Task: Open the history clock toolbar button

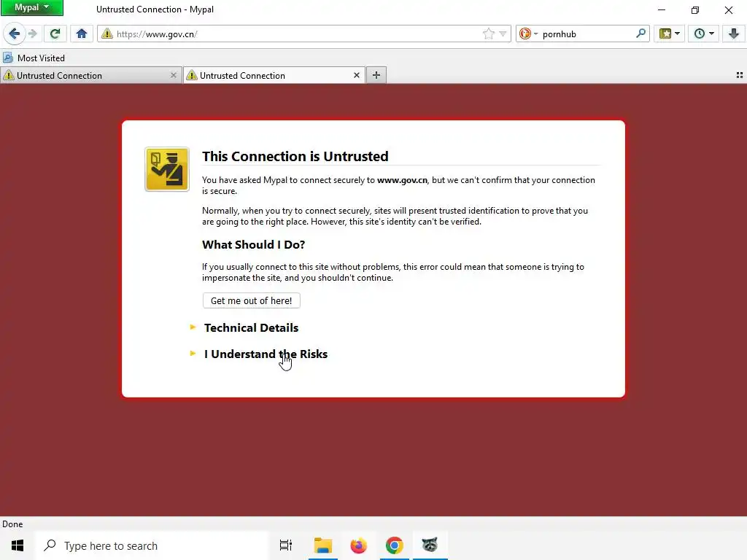Action: click(x=700, y=34)
